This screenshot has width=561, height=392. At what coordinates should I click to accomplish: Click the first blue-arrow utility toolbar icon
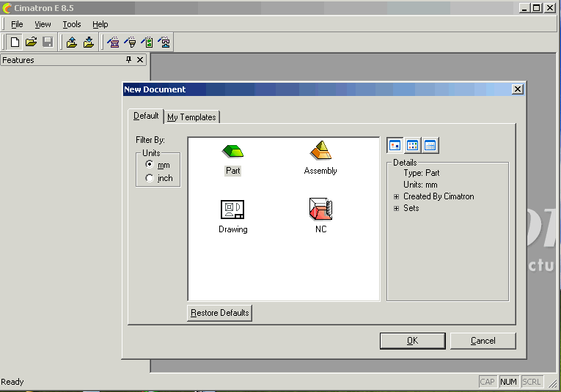[x=114, y=42]
